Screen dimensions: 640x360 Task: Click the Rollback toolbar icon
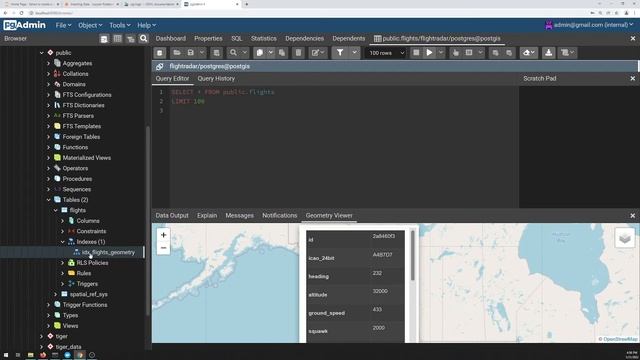[509, 53]
